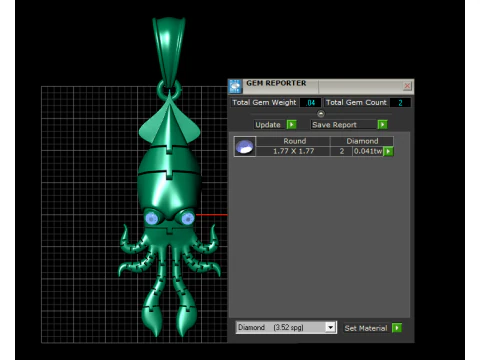Click the 0.041tw weight cell
Viewport: 480px width, 360px height.
click(x=368, y=151)
